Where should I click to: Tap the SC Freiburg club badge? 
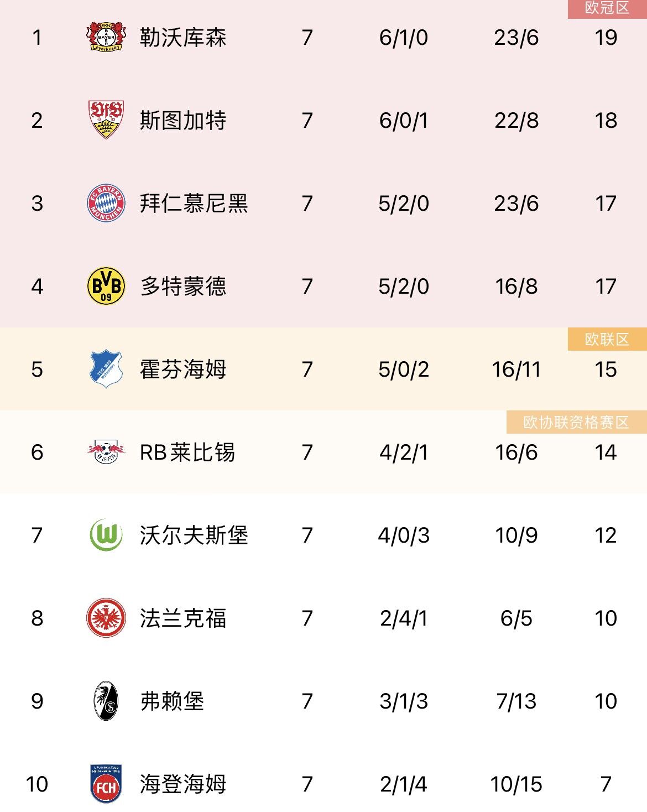pyautogui.click(x=106, y=701)
